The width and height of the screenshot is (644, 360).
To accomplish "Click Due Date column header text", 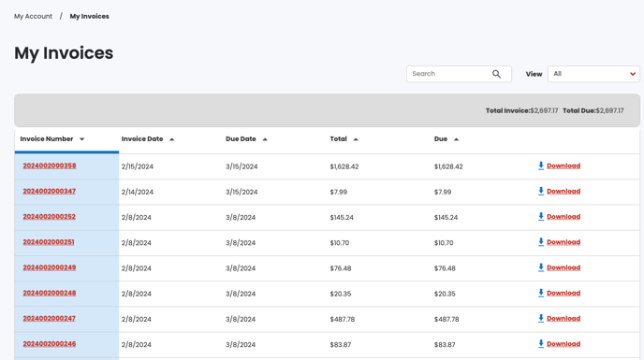I will tap(241, 138).
